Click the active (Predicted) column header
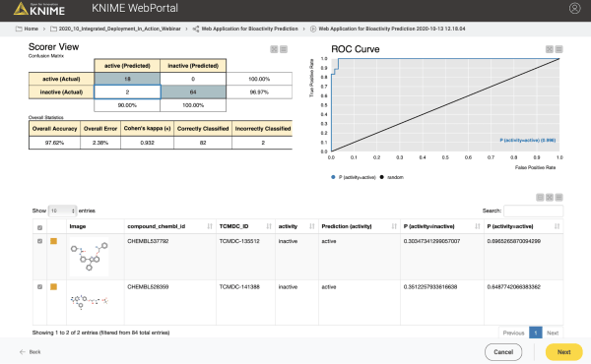The height and width of the screenshot is (364, 591). (127, 66)
